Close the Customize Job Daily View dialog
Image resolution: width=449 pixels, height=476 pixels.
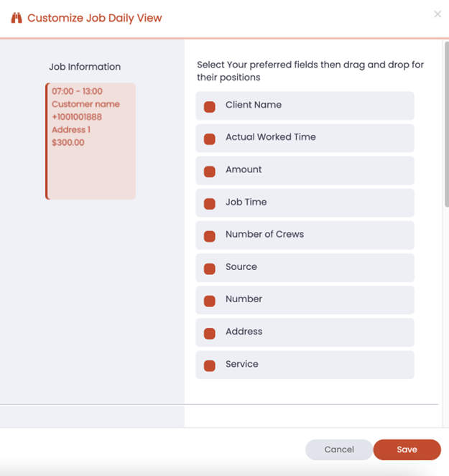pos(437,14)
